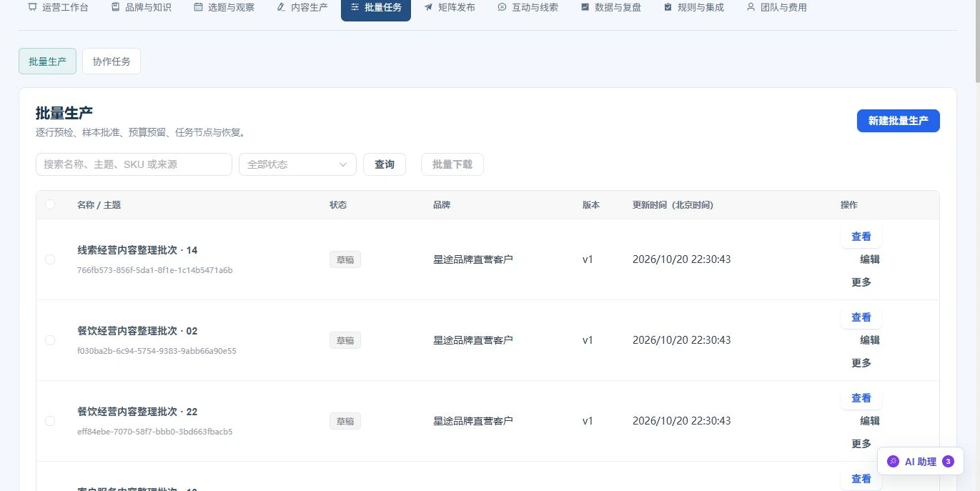Click the 选题与观察 calendar icon
Screen dimensions: 980x491
coord(198,7)
